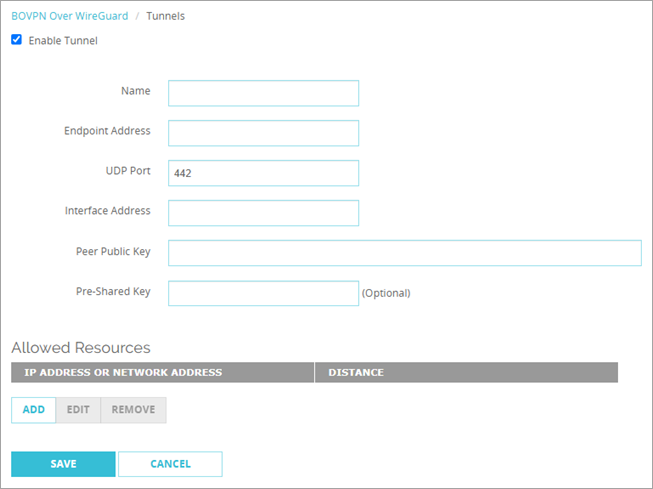Add an allowed resource with ADD button
Viewport: 653px width, 489px height.
[x=33, y=410]
